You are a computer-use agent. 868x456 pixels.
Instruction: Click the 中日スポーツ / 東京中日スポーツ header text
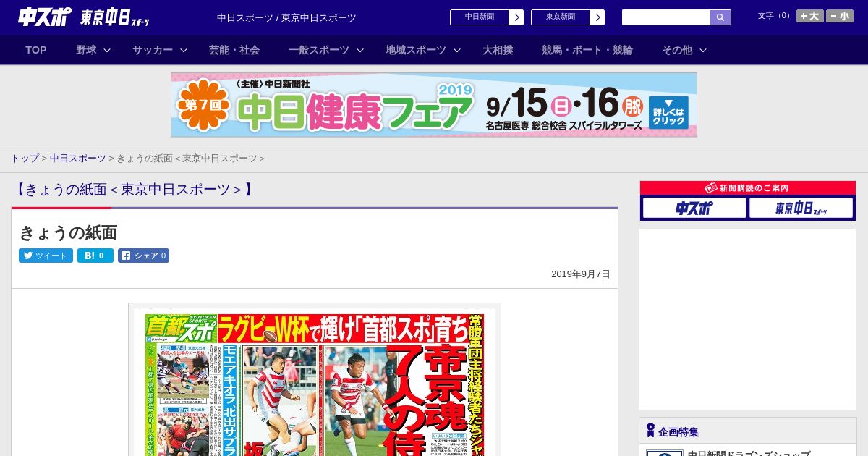[x=286, y=17]
